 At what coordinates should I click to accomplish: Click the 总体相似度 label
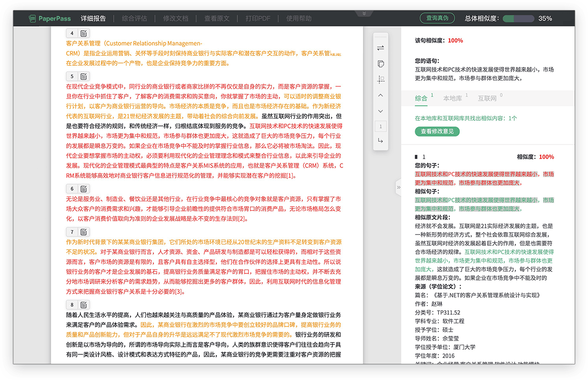(x=482, y=18)
